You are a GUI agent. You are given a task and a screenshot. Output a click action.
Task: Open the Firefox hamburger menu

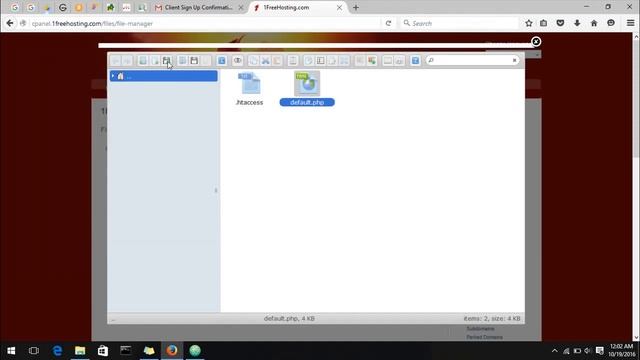coord(631,23)
